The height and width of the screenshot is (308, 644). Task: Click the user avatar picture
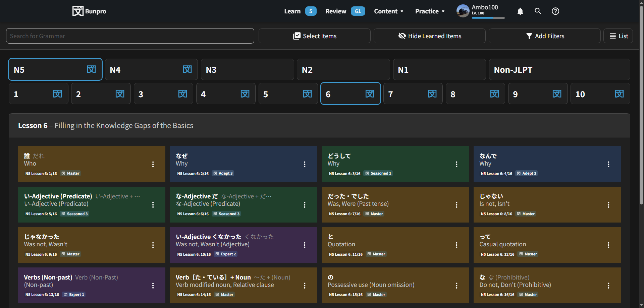pos(463,11)
